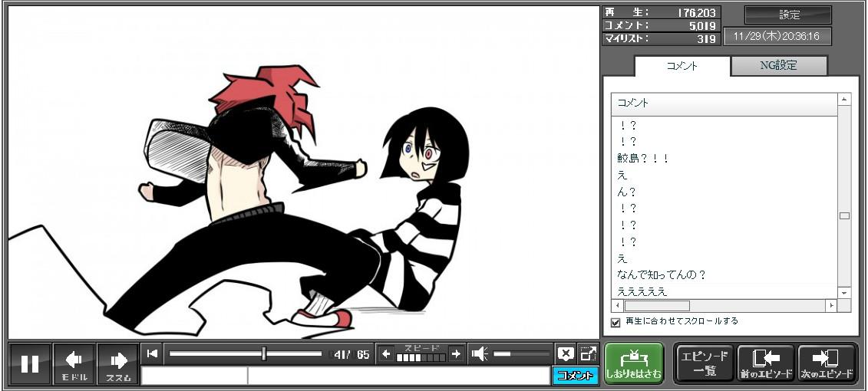Select the コメント tab
Viewport: 868px width, 391px height.
point(682,66)
